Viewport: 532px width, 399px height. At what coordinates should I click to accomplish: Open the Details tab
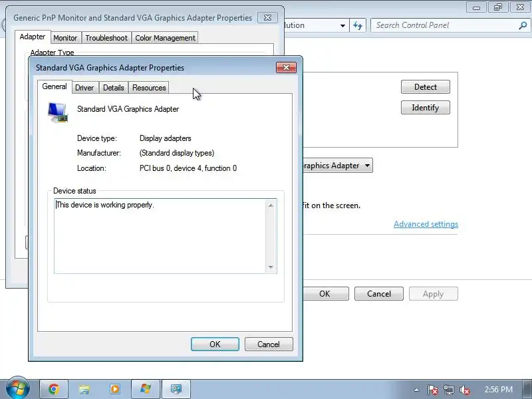tap(113, 88)
